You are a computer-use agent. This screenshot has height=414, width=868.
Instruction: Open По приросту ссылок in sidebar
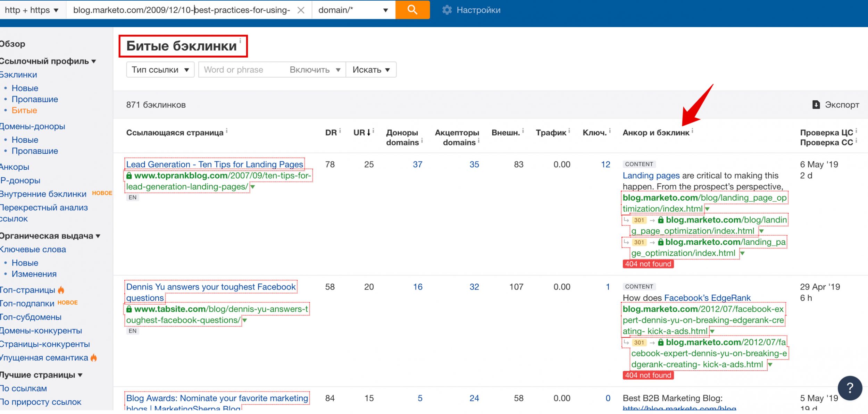pos(41,402)
